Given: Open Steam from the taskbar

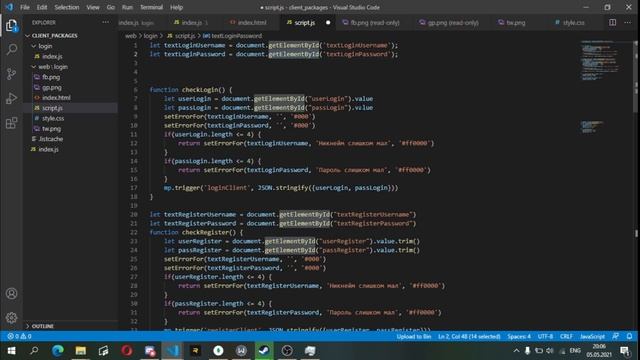Looking at the screenshot, I should (264, 351).
